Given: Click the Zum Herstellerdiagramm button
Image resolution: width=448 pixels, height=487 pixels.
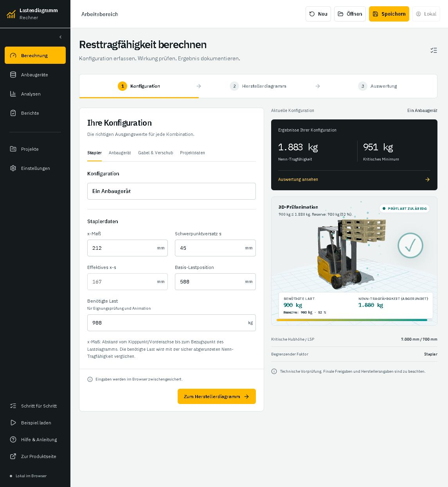Looking at the screenshot, I should pyautogui.click(x=217, y=396).
